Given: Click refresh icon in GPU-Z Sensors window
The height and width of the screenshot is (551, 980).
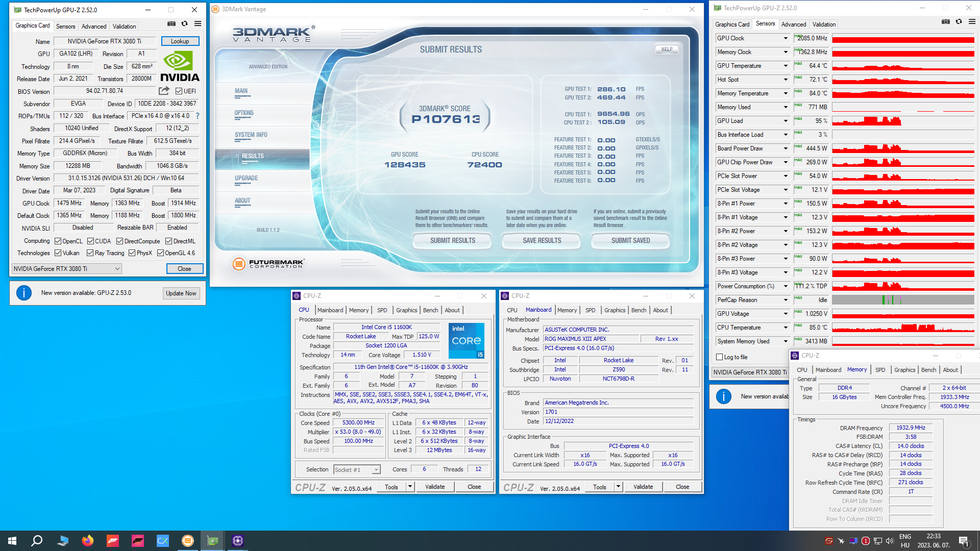Looking at the screenshot, I should point(959,21).
